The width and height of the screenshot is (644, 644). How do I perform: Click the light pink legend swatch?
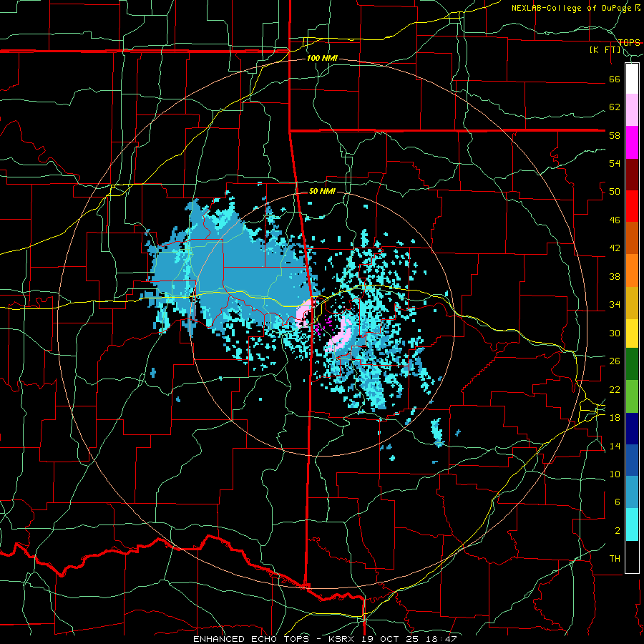[632, 109]
